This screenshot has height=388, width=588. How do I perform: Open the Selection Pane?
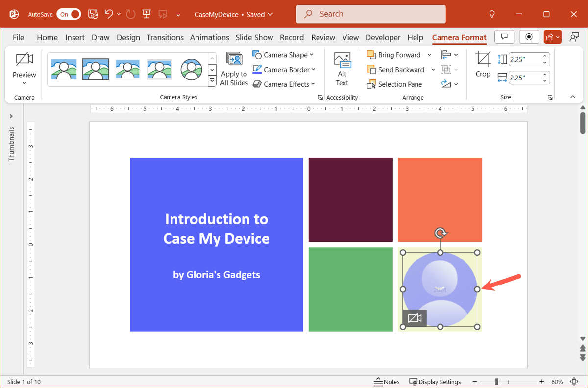(394, 84)
